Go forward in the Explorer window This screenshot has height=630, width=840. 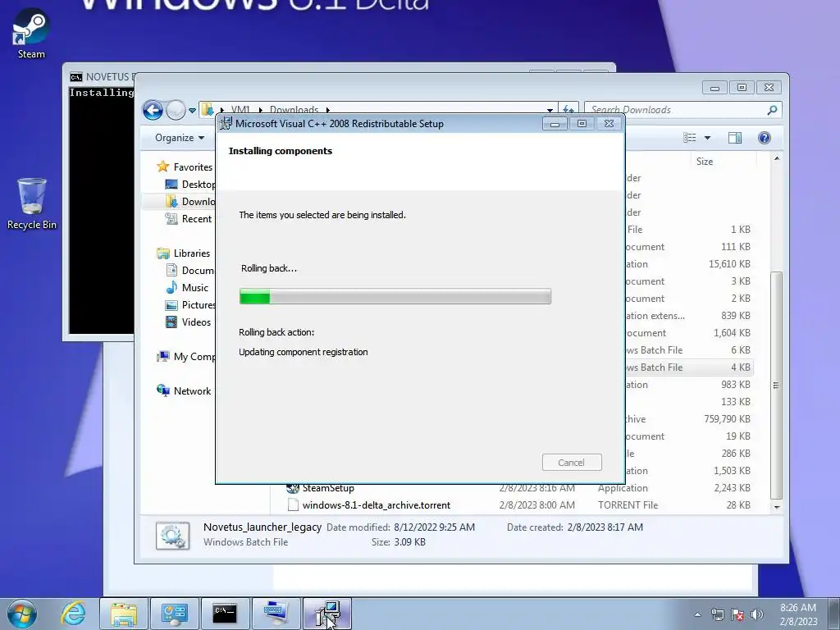[x=176, y=110]
